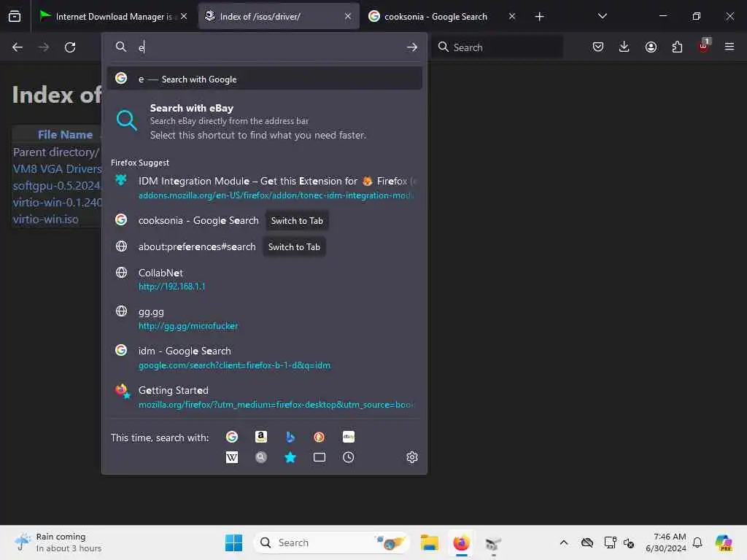Click Switch to Tab for cooksonia
The height and width of the screenshot is (560, 747).
click(x=297, y=221)
